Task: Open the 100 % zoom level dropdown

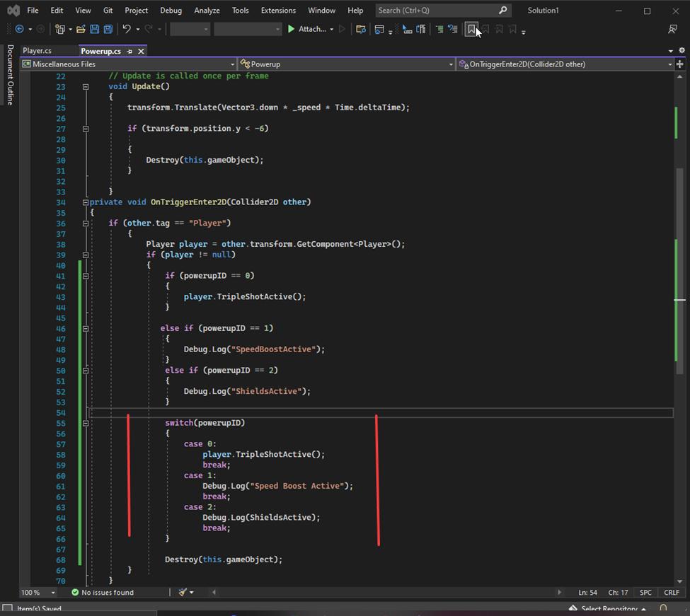Action: (x=53, y=593)
